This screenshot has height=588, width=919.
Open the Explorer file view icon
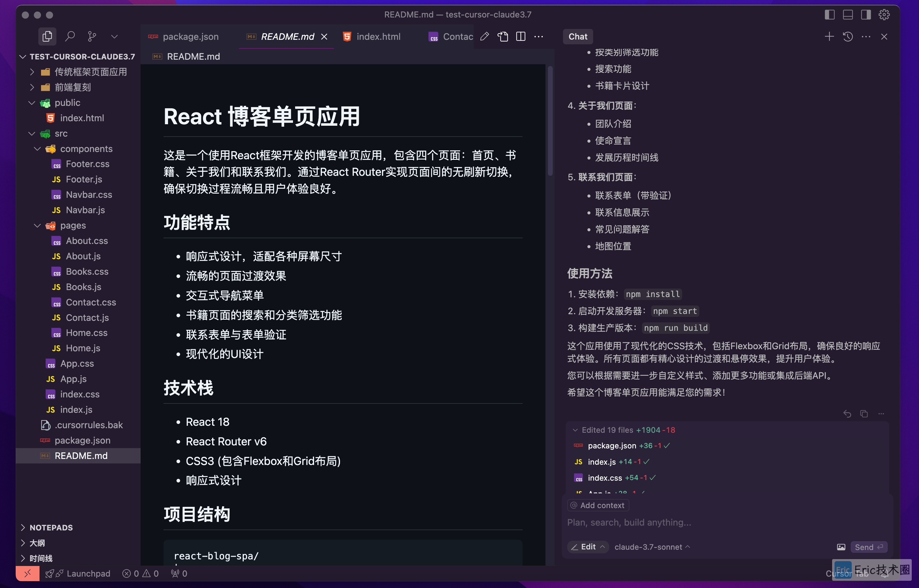click(x=47, y=37)
